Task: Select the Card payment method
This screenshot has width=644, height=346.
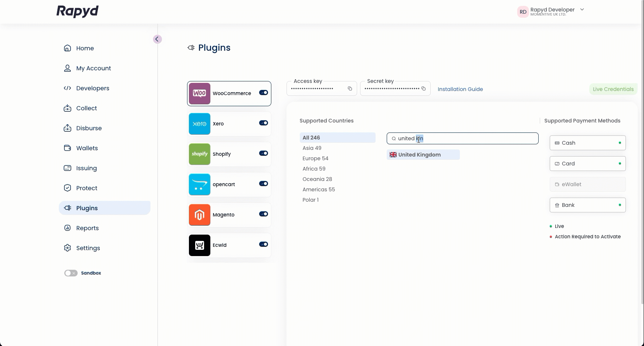Action: pos(588,164)
